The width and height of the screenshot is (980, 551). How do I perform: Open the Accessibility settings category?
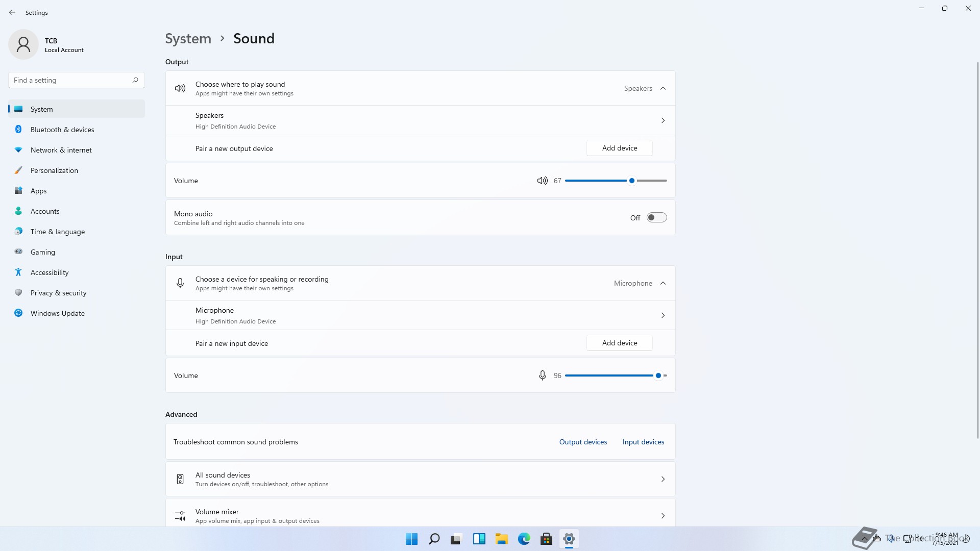click(x=50, y=272)
